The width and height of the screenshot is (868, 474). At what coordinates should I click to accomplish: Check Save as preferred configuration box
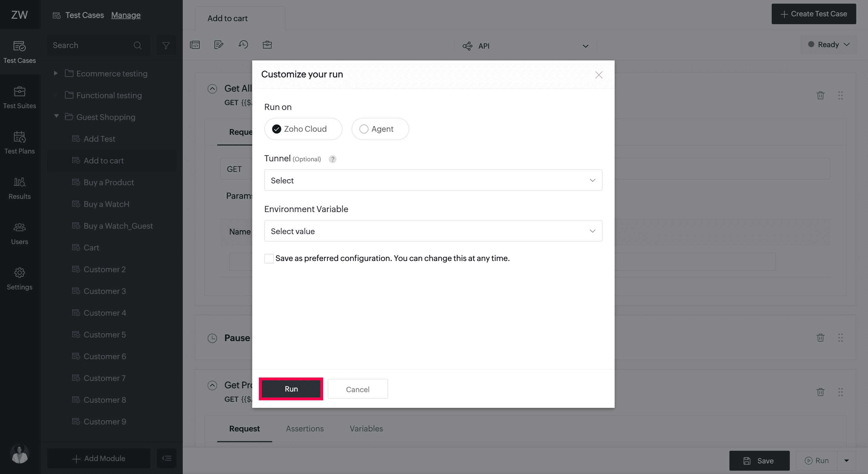(x=269, y=259)
